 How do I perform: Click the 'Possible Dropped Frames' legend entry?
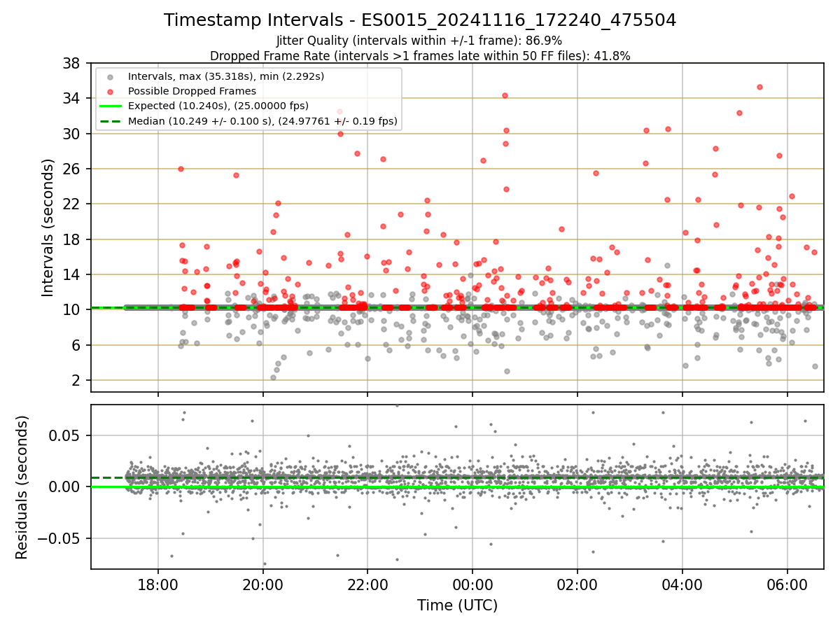192,91
